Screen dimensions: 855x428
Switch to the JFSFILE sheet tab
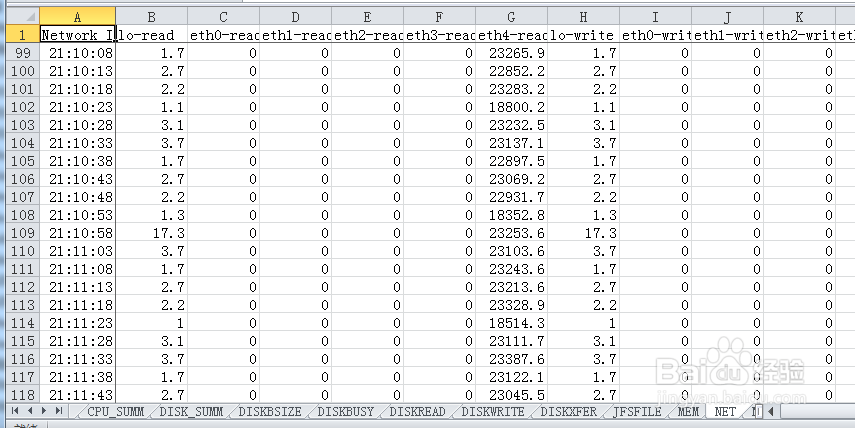click(x=637, y=412)
